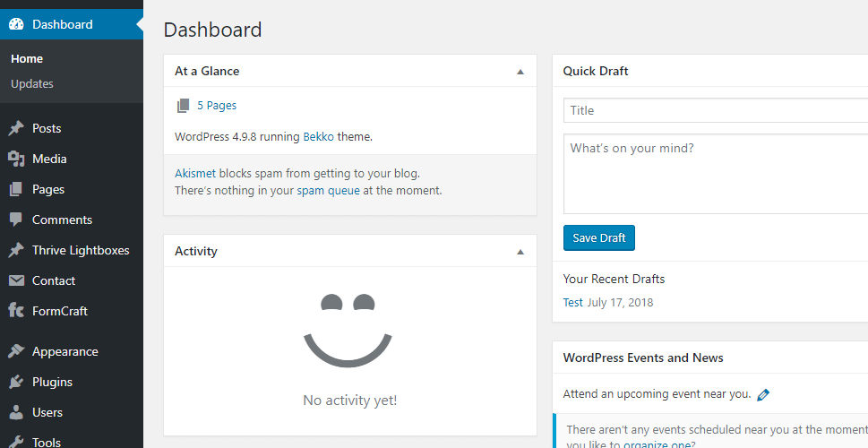Image resolution: width=868 pixels, height=448 pixels.
Task: Focus the What's on your mind textarea
Action: tap(716, 174)
